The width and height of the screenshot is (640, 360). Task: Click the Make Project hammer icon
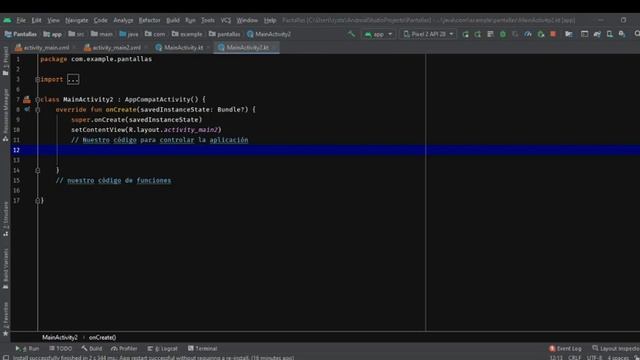click(351, 34)
